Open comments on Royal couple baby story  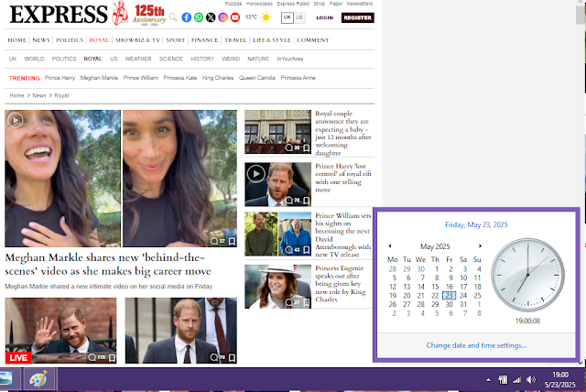click(x=292, y=148)
